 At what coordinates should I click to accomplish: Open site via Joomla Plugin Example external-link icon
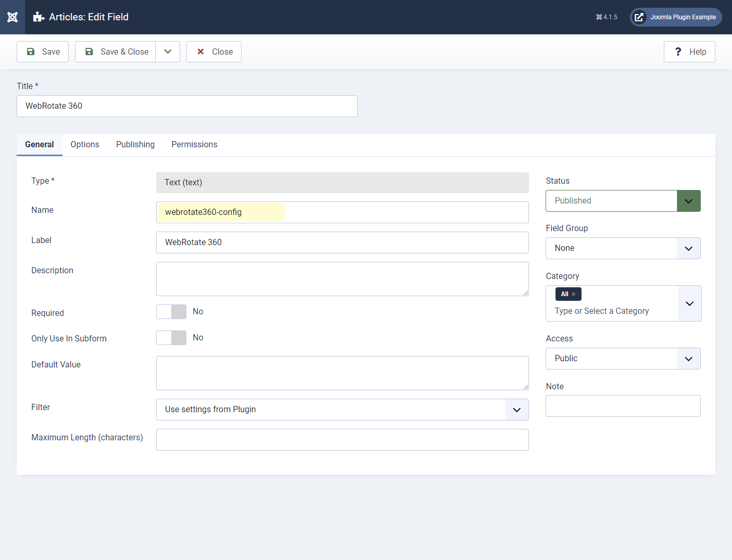639,17
